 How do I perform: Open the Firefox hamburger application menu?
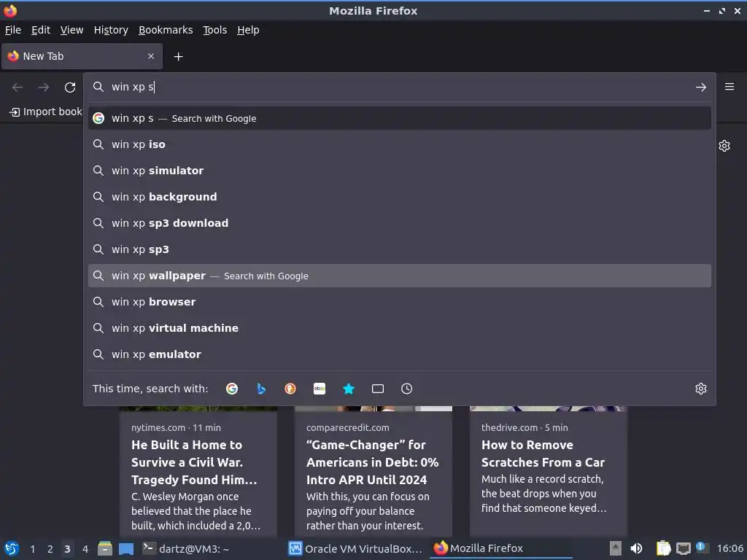tap(729, 87)
